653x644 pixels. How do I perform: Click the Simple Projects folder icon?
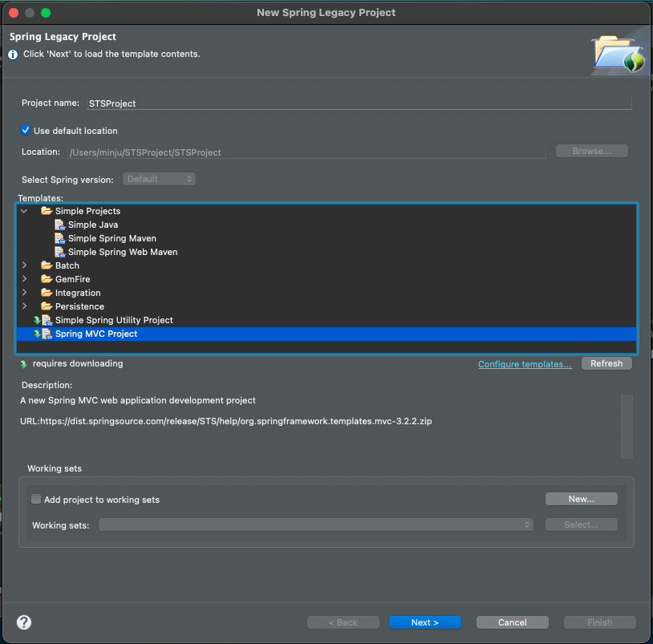tap(47, 211)
